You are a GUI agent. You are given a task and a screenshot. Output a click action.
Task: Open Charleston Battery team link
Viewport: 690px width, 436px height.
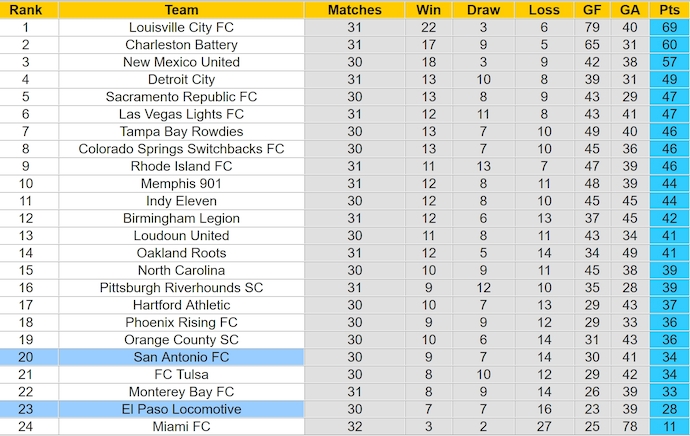[181, 45]
